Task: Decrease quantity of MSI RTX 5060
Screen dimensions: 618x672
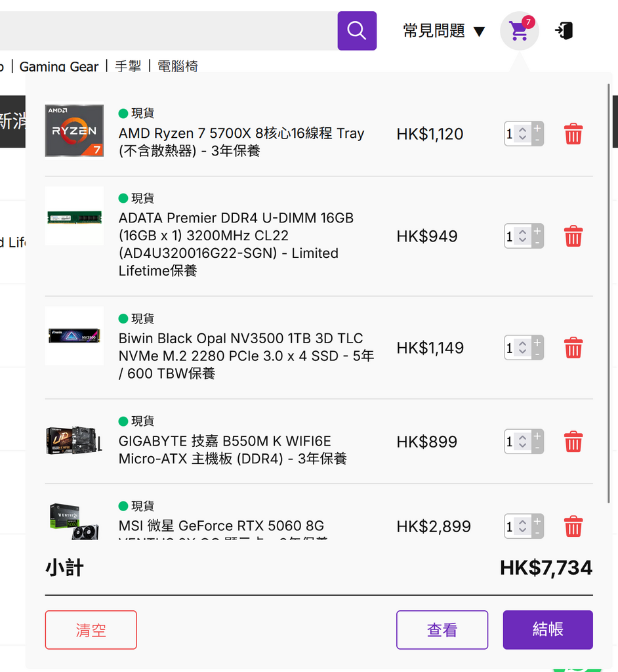Action: click(537, 533)
